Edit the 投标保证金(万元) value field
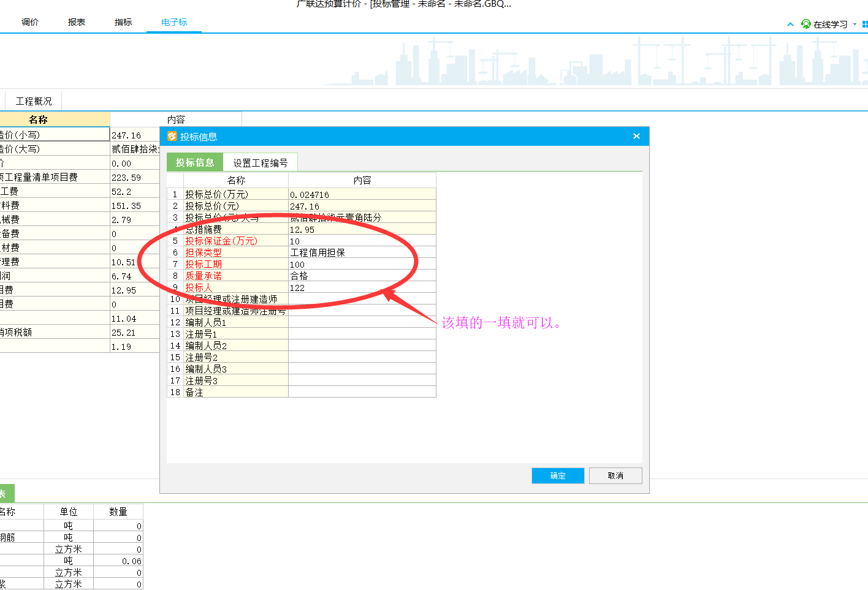868x590 pixels. pos(362,241)
